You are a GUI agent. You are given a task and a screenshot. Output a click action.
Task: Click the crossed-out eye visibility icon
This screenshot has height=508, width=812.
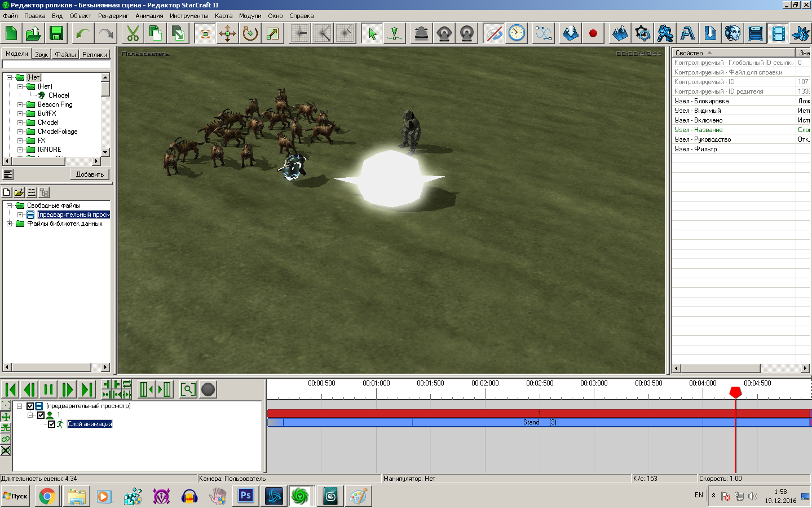coord(494,33)
